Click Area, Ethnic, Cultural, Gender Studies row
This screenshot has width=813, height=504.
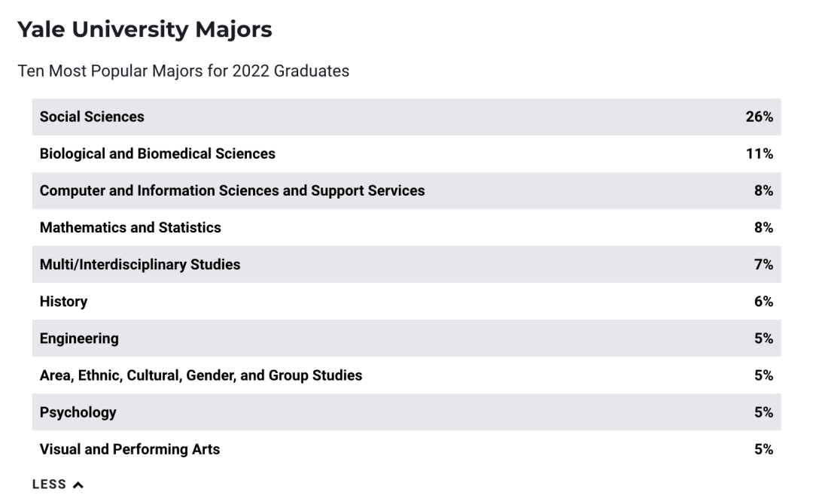(x=406, y=375)
